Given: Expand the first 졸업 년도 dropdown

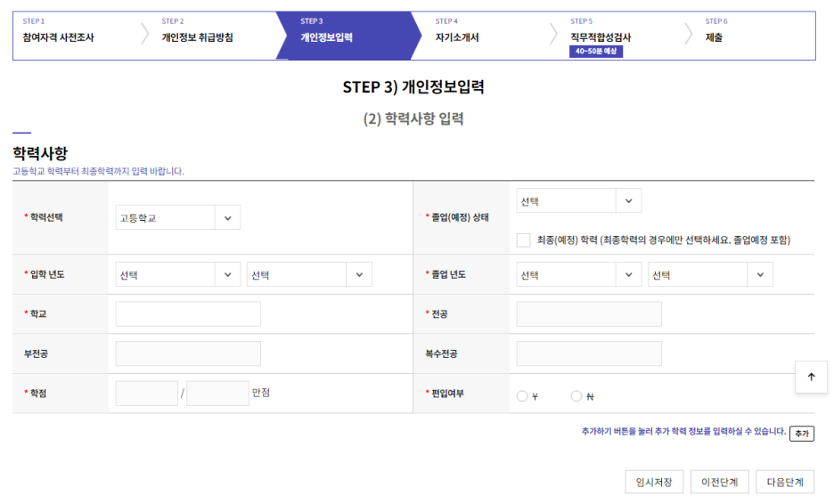Looking at the screenshot, I should coord(578,275).
